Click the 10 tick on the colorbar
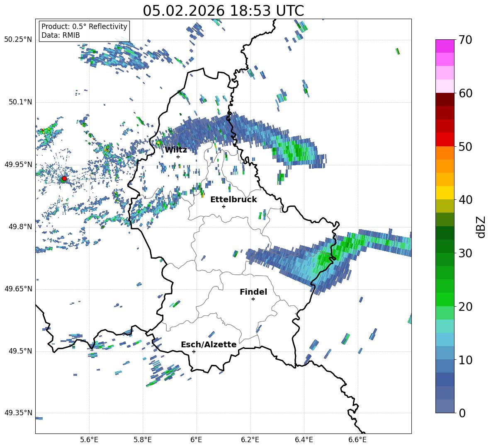The width and height of the screenshot is (491, 448). [x=465, y=360]
